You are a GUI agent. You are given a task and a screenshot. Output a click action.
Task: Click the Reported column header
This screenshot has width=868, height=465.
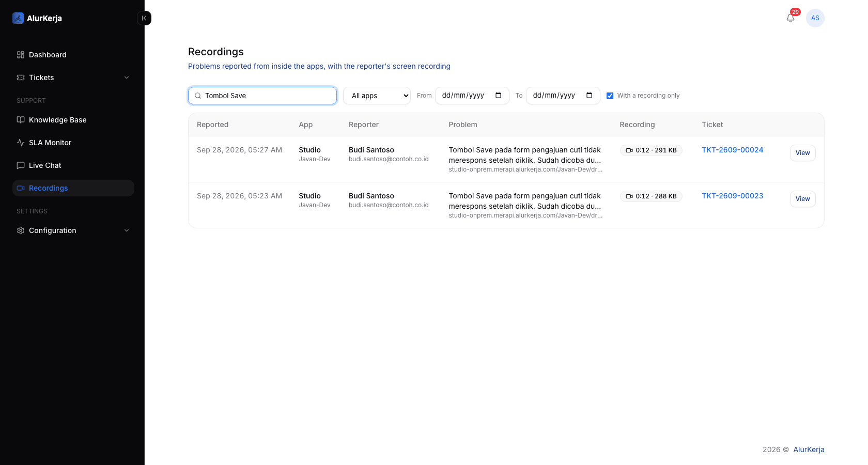click(213, 125)
